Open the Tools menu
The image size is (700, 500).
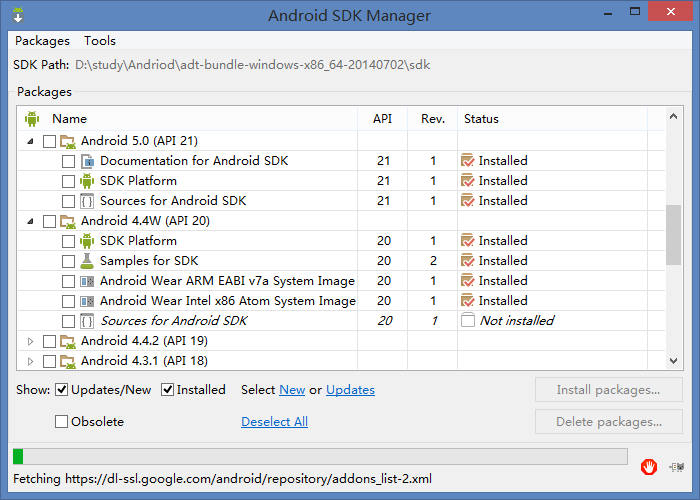click(100, 41)
